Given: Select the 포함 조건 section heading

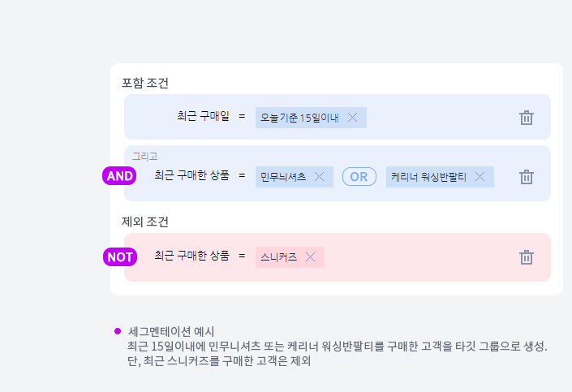Looking at the screenshot, I should (x=145, y=83).
